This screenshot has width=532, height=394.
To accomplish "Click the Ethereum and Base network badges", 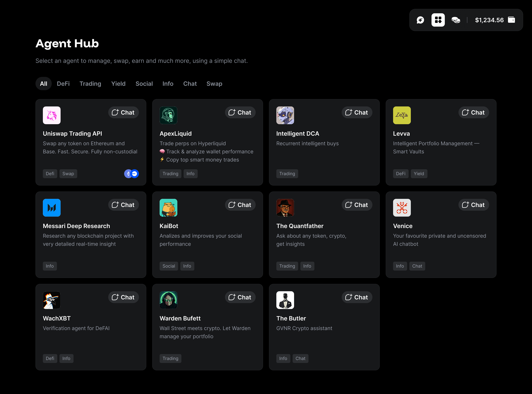I will pos(131,174).
